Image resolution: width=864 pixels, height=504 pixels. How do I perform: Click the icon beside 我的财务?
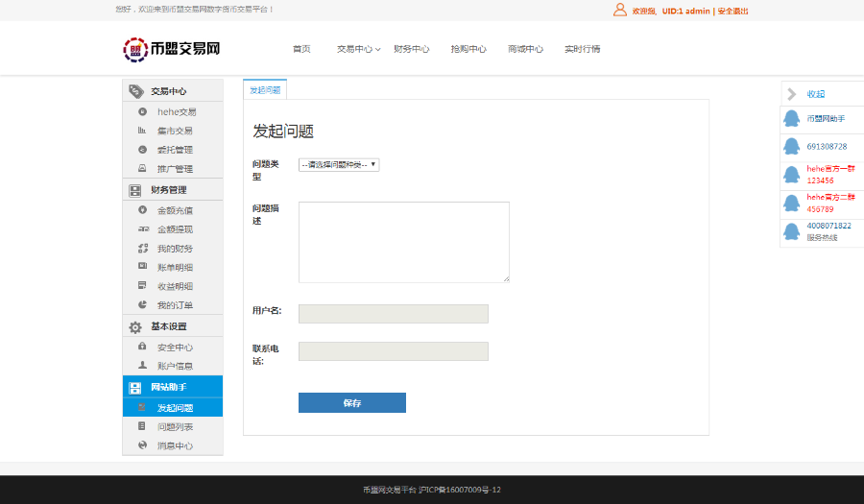tap(143, 249)
